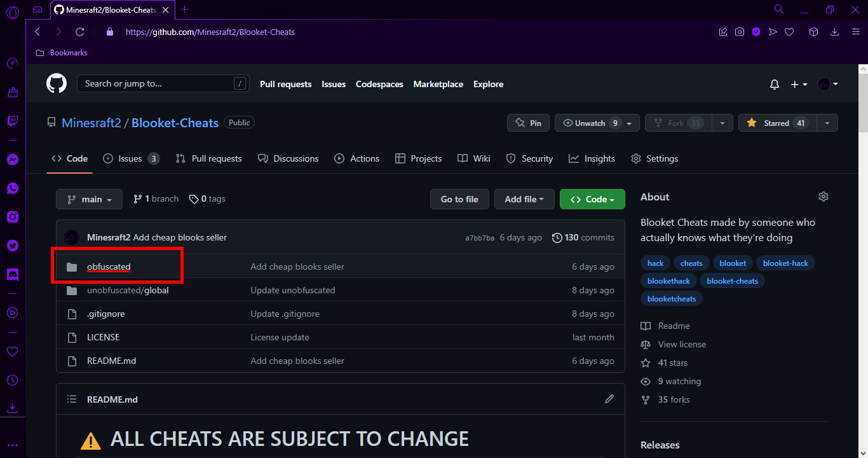Screen dimensions: 868x458
Task: Go back to the previous page
Action: pos(37,32)
